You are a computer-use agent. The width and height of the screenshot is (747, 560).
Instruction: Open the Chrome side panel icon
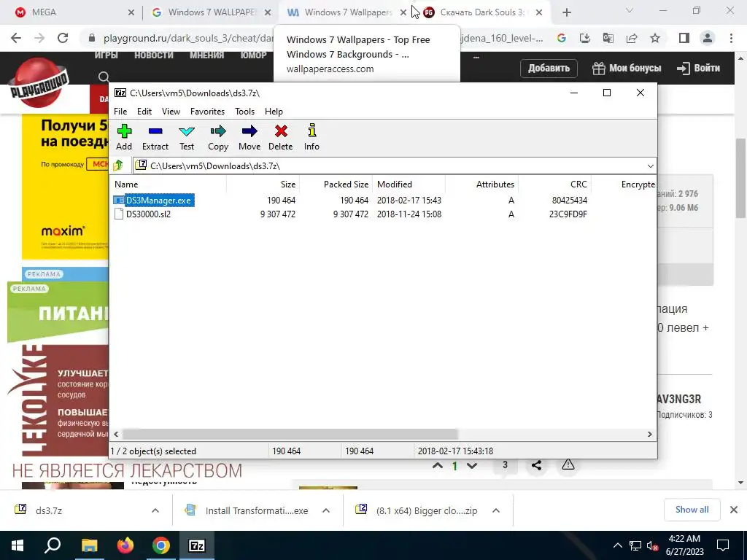pos(684,38)
